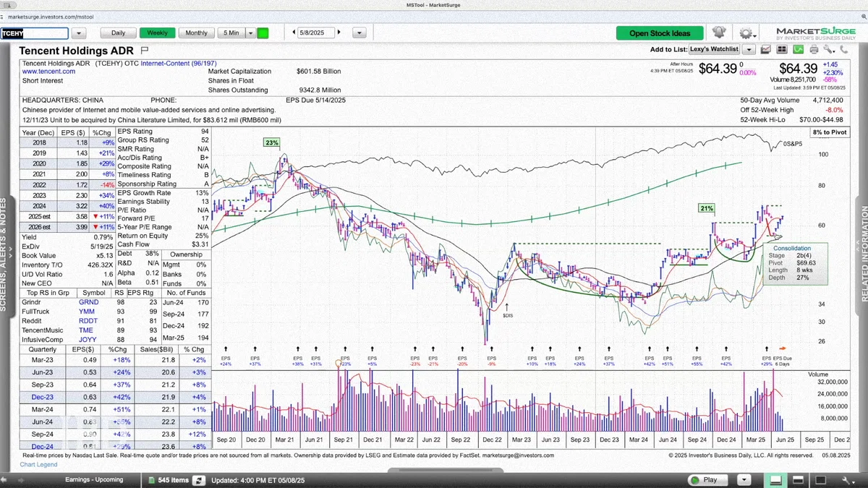Open the settings gear menu
868x488 pixels.
(746, 33)
